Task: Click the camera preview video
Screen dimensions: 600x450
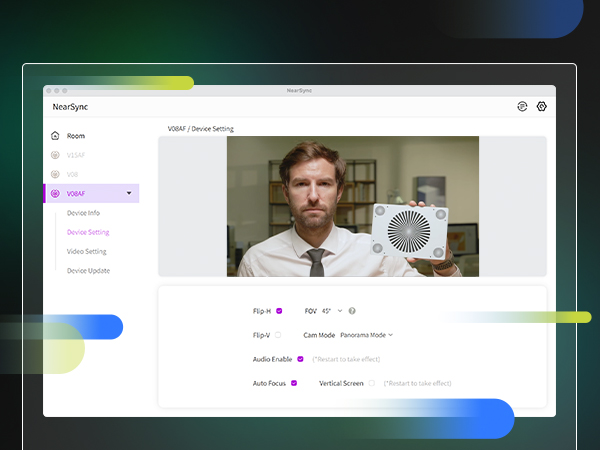Action: [353, 206]
